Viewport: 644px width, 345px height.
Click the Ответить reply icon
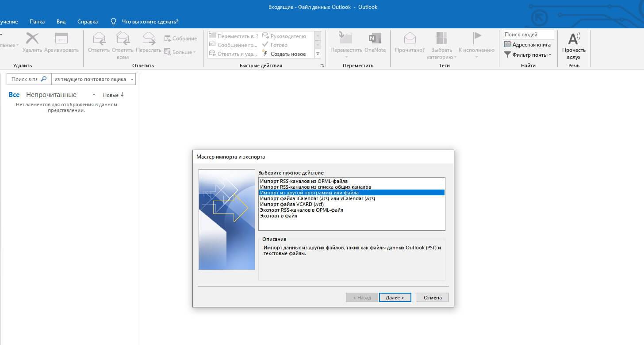99,39
